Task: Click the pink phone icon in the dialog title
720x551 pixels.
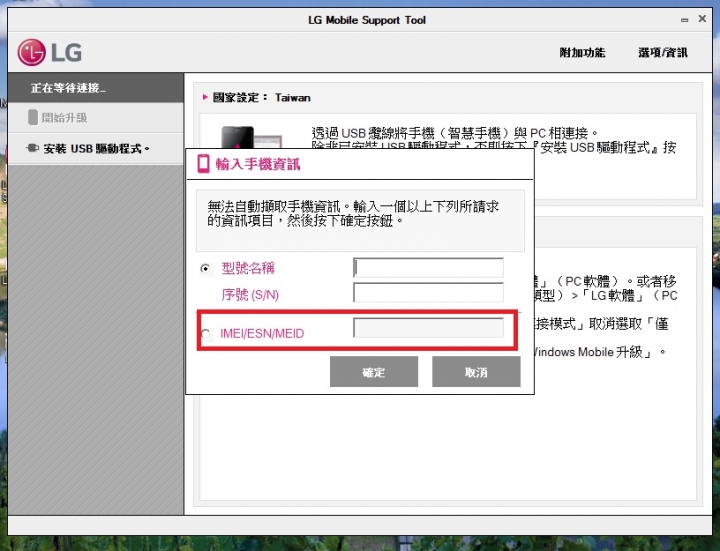Action: (x=203, y=163)
